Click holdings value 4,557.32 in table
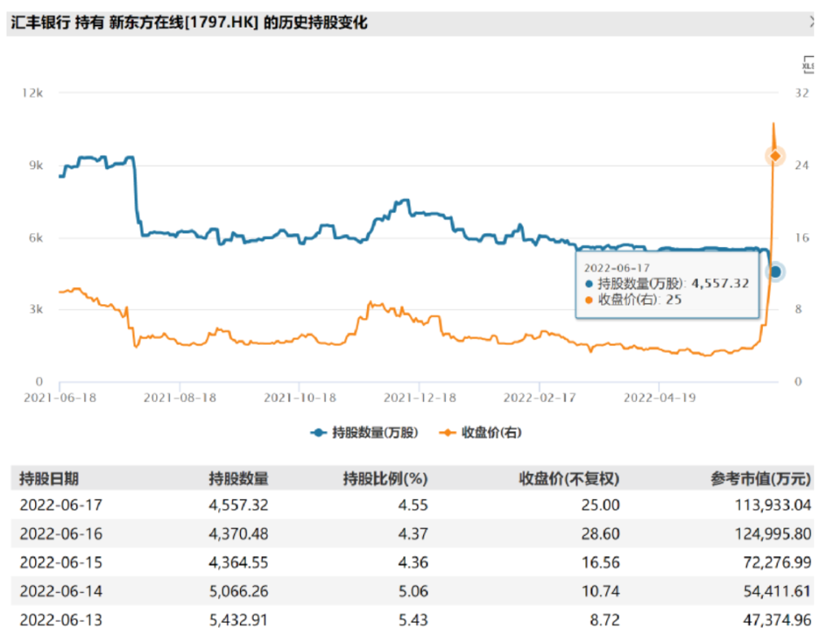Image resolution: width=833 pixels, height=644 pixels. pos(238,505)
